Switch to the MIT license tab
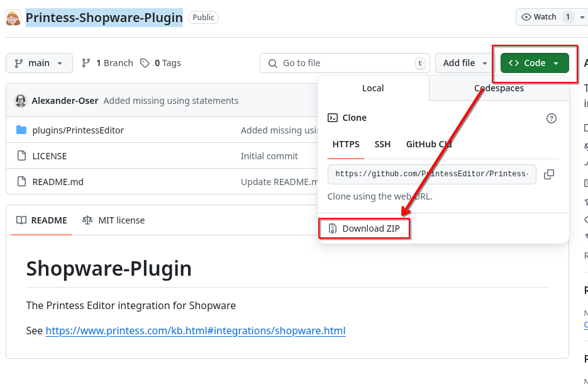588x384 pixels. pyautogui.click(x=114, y=220)
